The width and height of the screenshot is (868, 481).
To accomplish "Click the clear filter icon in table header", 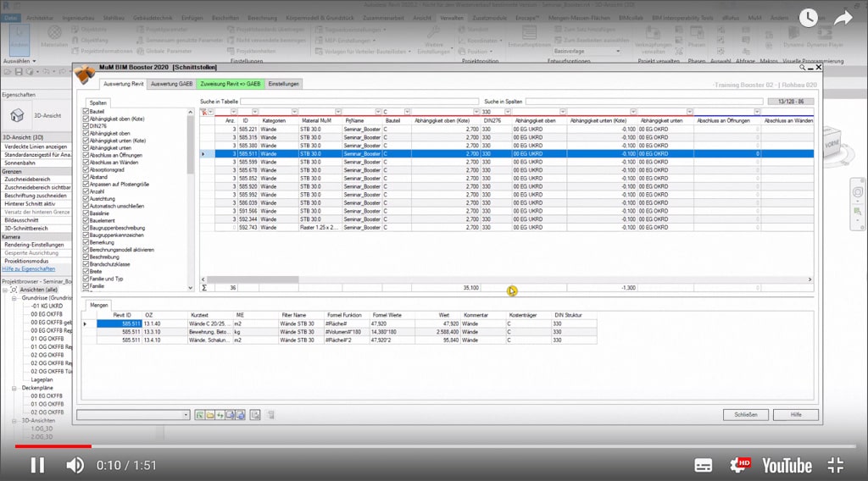I will coord(204,112).
